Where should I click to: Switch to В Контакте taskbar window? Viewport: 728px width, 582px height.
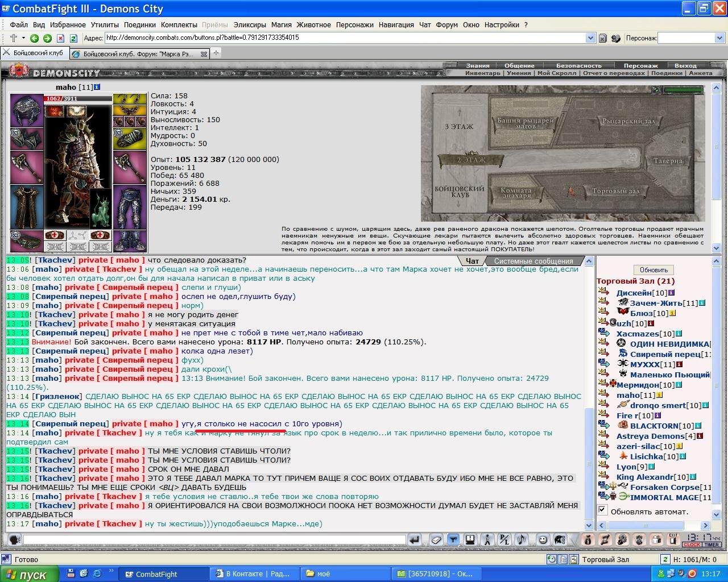[254, 574]
